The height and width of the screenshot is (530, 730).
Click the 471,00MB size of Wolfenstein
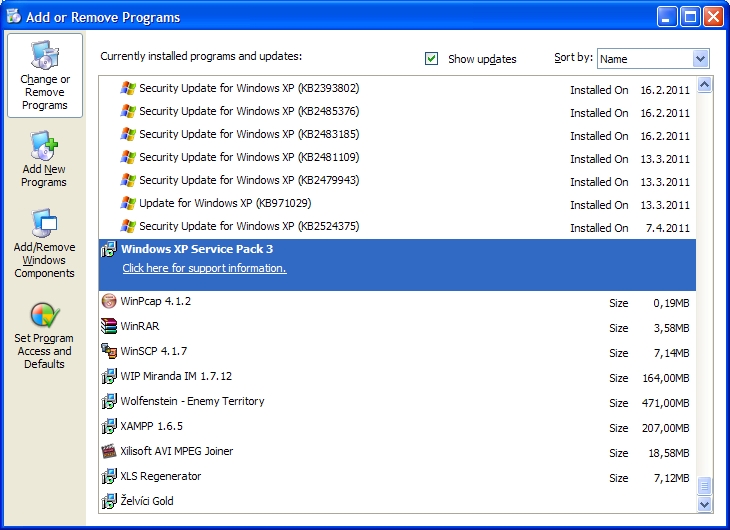[665, 403]
